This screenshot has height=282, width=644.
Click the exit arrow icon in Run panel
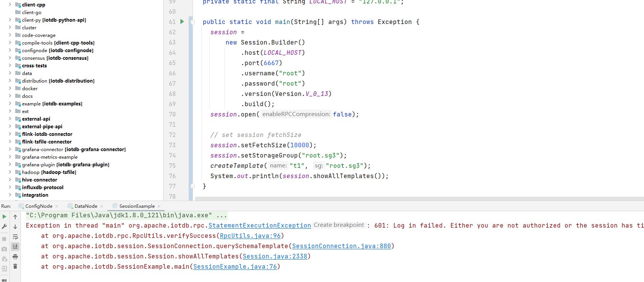[4, 269]
